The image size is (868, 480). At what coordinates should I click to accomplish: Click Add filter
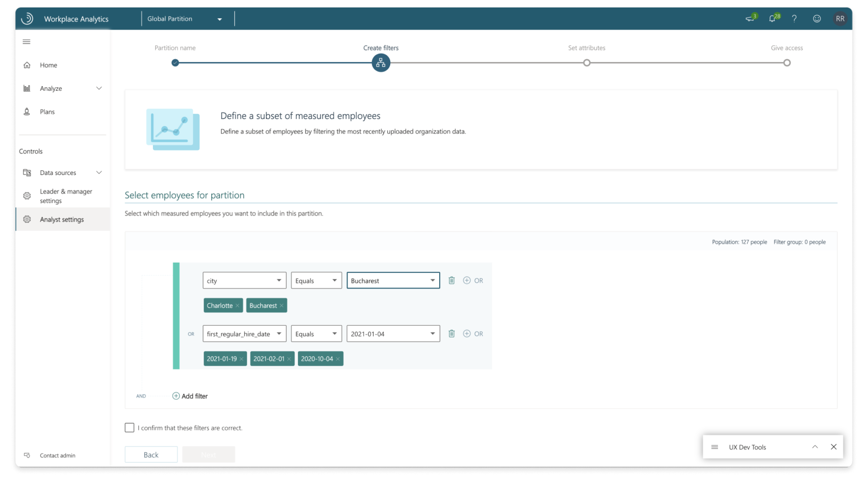[190, 396]
